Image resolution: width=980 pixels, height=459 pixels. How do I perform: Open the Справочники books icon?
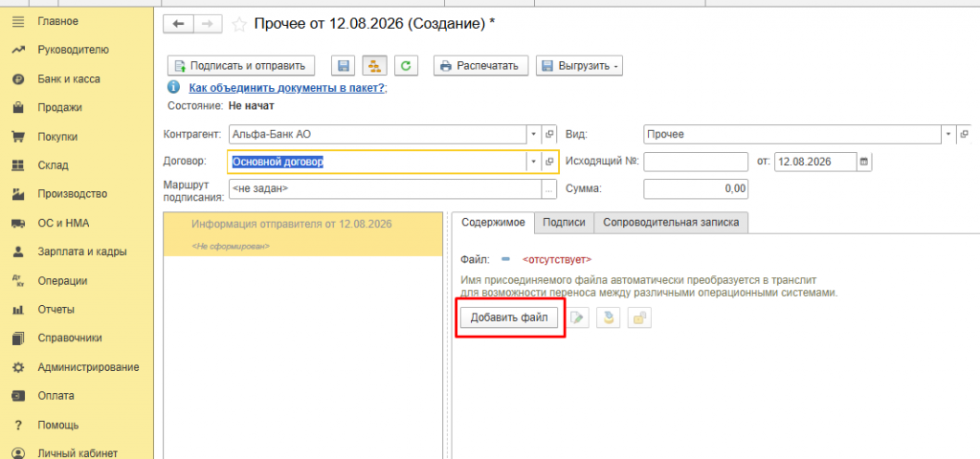click(x=18, y=339)
